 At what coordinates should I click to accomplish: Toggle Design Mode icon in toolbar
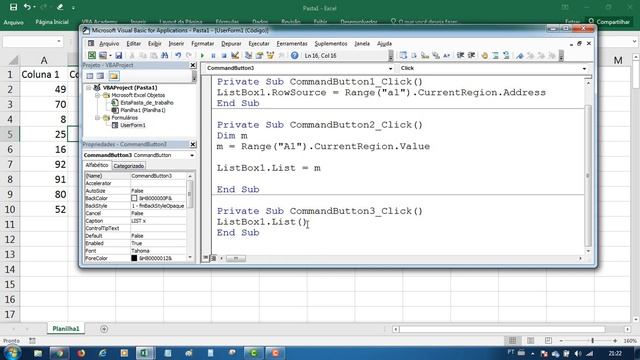click(x=235, y=56)
